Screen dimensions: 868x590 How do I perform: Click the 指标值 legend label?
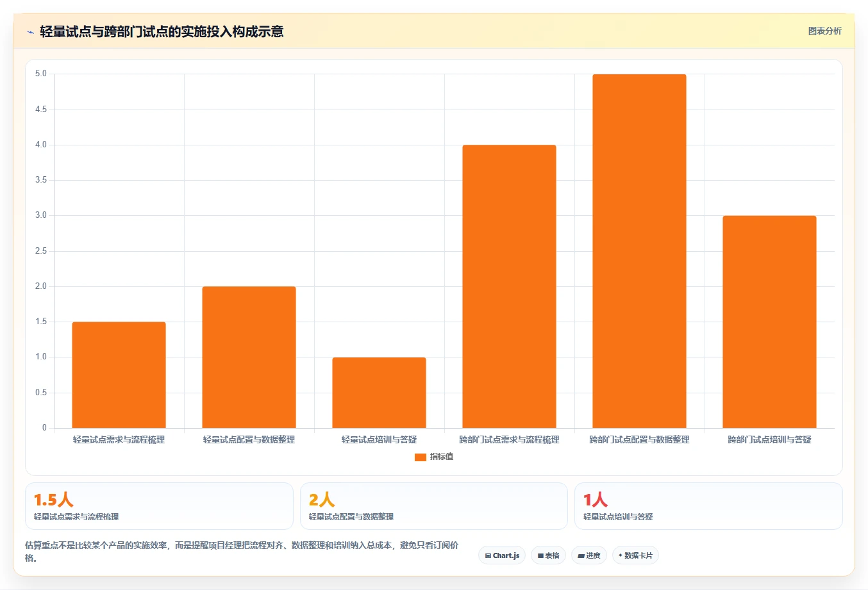442,457
